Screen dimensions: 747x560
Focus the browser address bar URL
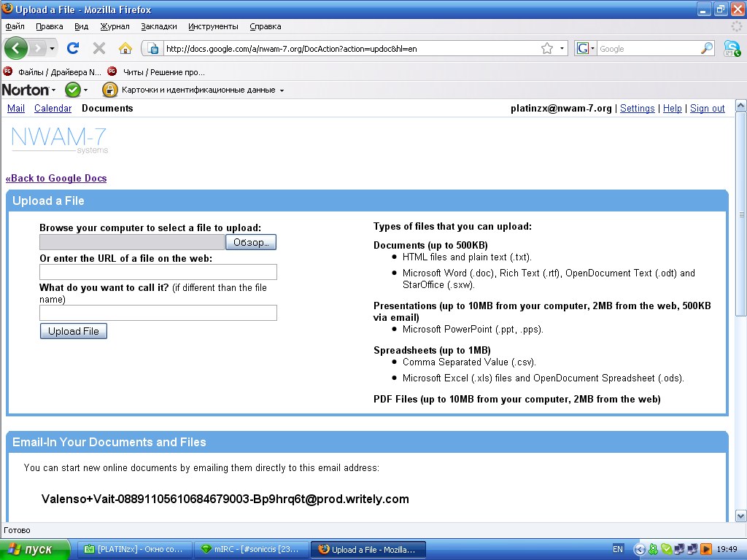click(352, 49)
